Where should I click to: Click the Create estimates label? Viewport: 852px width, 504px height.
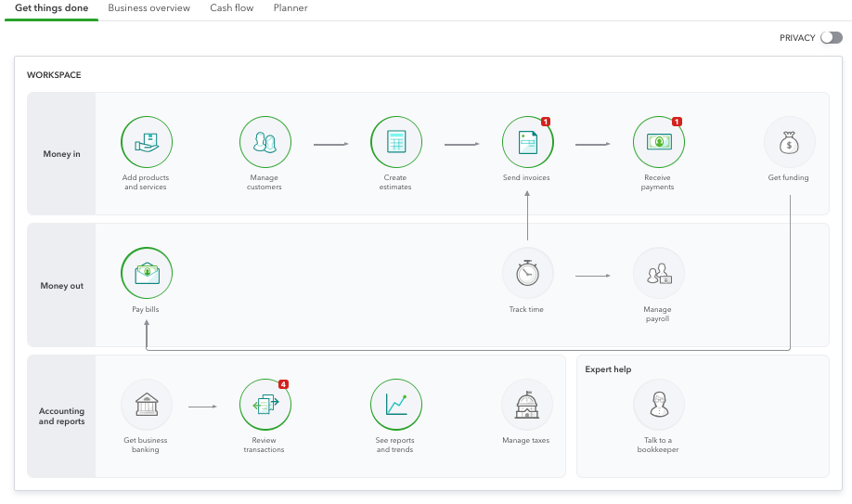pos(395,182)
